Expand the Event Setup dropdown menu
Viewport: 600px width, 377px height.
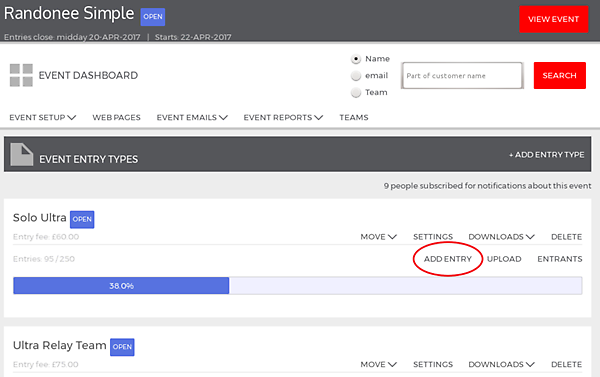(43, 118)
